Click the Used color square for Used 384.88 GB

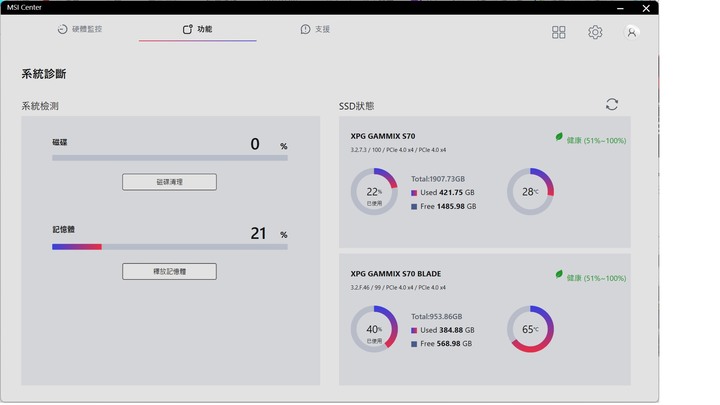pos(414,331)
